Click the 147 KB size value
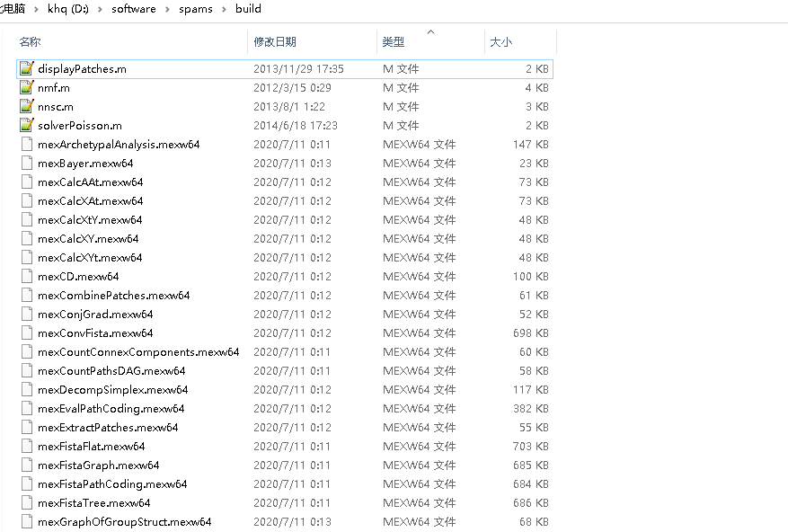This screenshot has width=788, height=532. (531, 145)
